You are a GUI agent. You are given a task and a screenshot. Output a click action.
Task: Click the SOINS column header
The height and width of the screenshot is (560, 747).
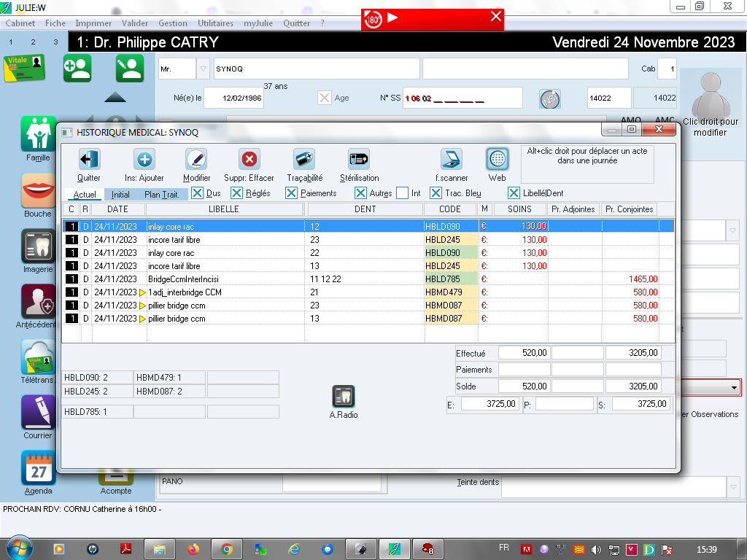(x=519, y=209)
